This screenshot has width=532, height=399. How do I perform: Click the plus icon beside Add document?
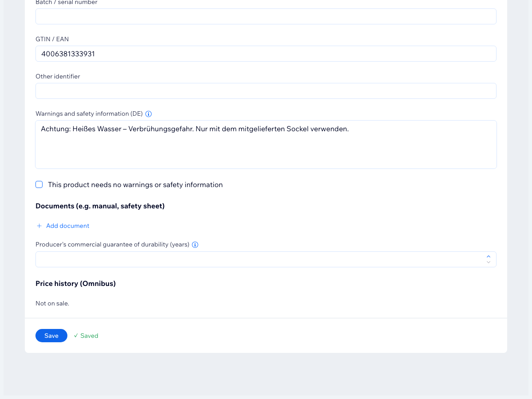click(39, 226)
